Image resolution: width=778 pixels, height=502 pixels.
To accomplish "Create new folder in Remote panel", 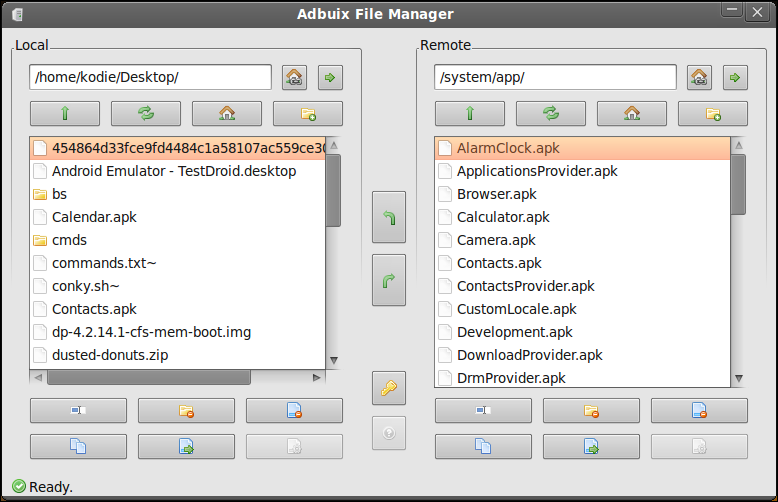I will tap(713, 114).
